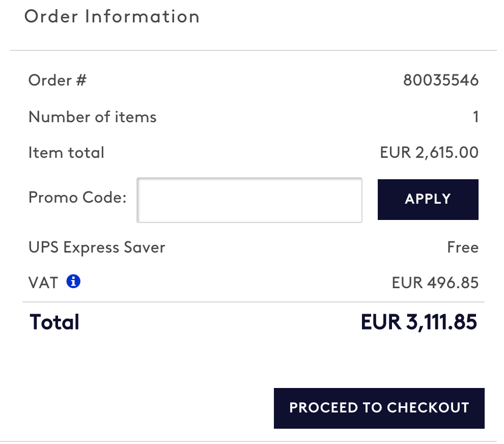
Task: Click the Number of items label
Action: (93, 117)
